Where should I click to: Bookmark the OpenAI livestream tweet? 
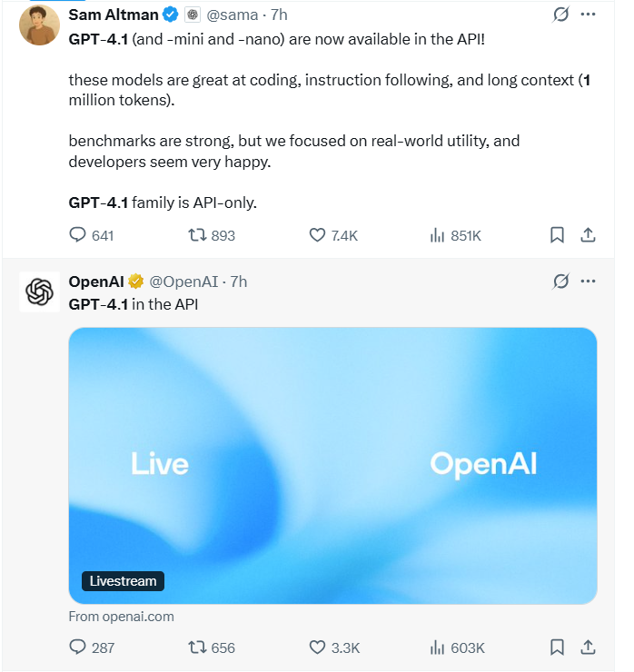coord(557,647)
